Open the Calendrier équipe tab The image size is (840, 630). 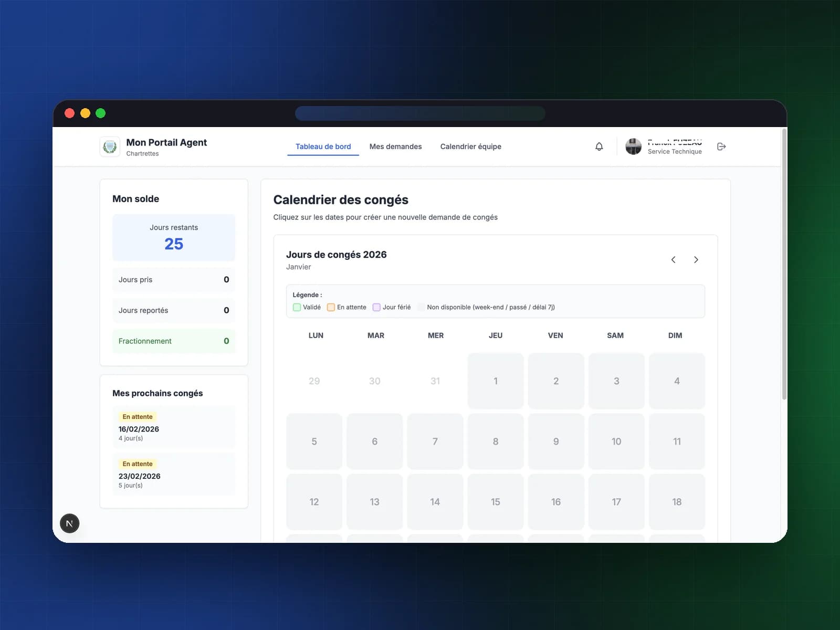click(471, 146)
